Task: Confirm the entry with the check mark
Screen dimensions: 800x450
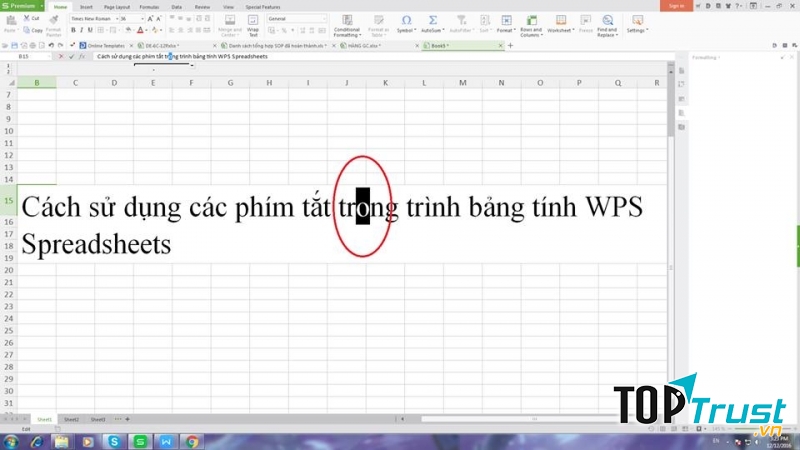Action: (x=71, y=57)
